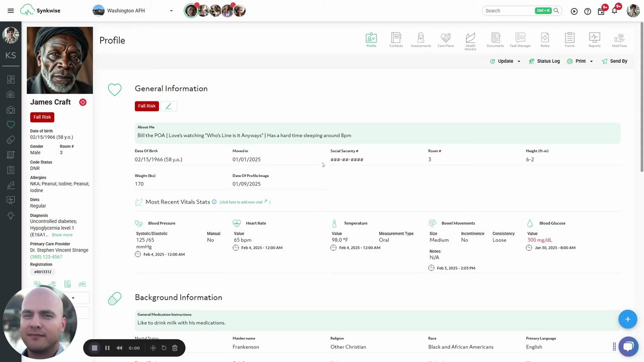Viewport: 644px width, 362px height.
Task: Click the vitals info icon
Action: pyautogui.click(x=214, y=202)
